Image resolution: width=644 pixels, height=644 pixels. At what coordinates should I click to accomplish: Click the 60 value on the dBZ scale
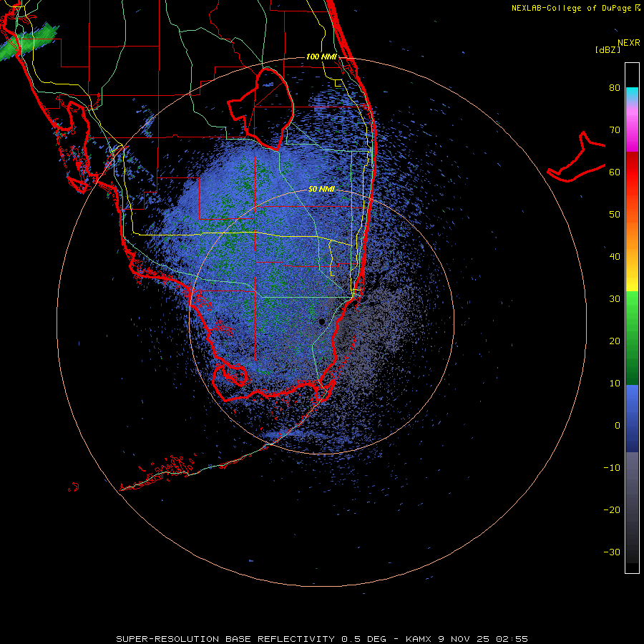615,172
